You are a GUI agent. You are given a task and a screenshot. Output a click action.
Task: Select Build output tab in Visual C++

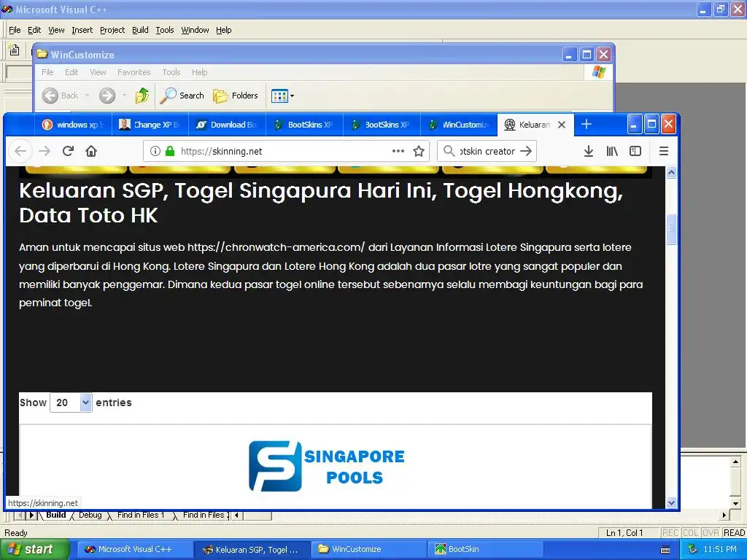pos(55,515)
